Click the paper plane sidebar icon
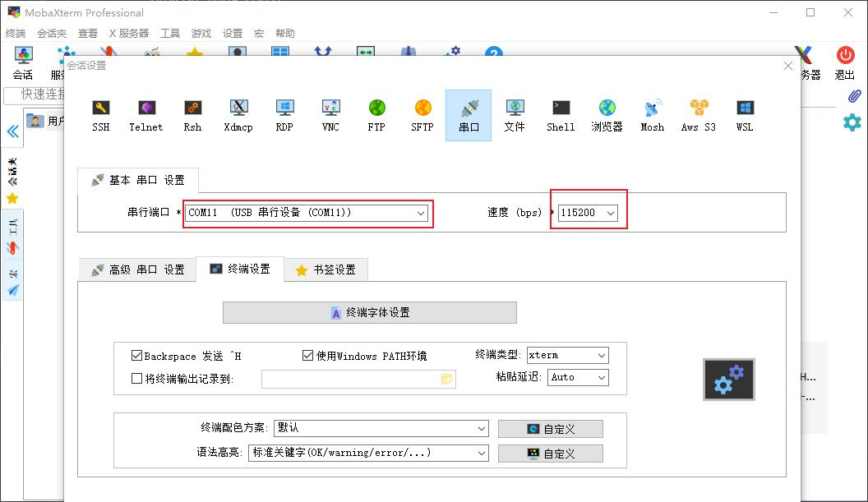 (x=12, y=290)
